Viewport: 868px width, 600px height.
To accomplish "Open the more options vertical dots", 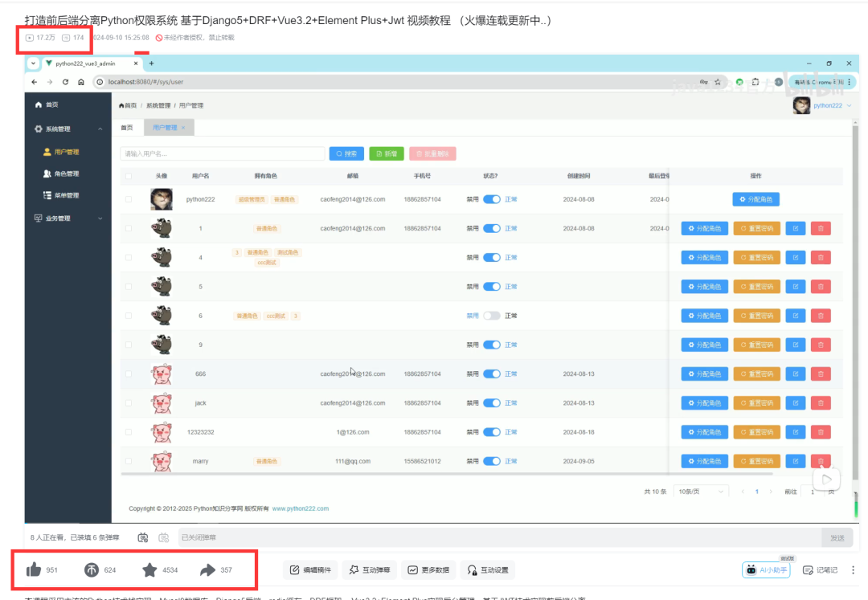I will coord(853,570).
